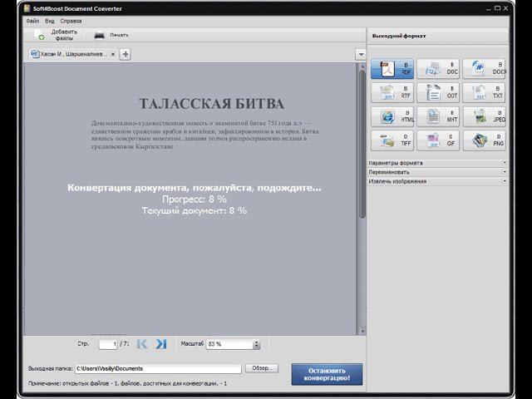This screenshot has width=532, height=399.
Task: Select the To DOCX output format
Action: pyautogui.click(x=484, y=69)
